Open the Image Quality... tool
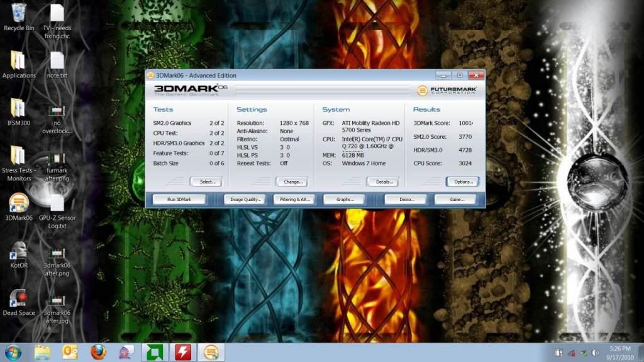644x362 pixels. 245,199
